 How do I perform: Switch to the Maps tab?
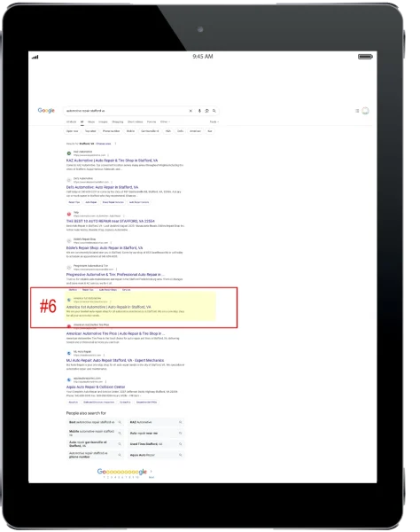pyautogui.click(x=91, y=121)
